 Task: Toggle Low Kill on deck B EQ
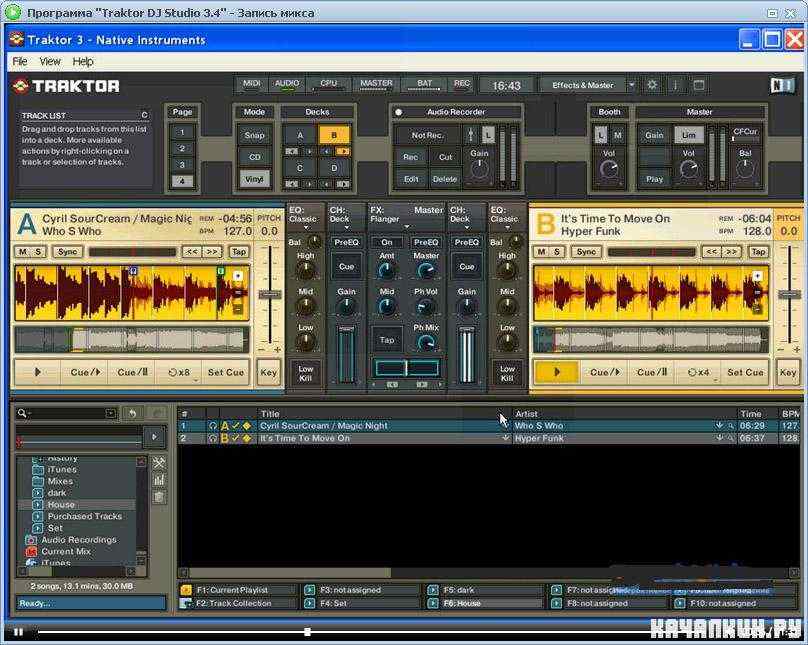(x=507, y=373)
